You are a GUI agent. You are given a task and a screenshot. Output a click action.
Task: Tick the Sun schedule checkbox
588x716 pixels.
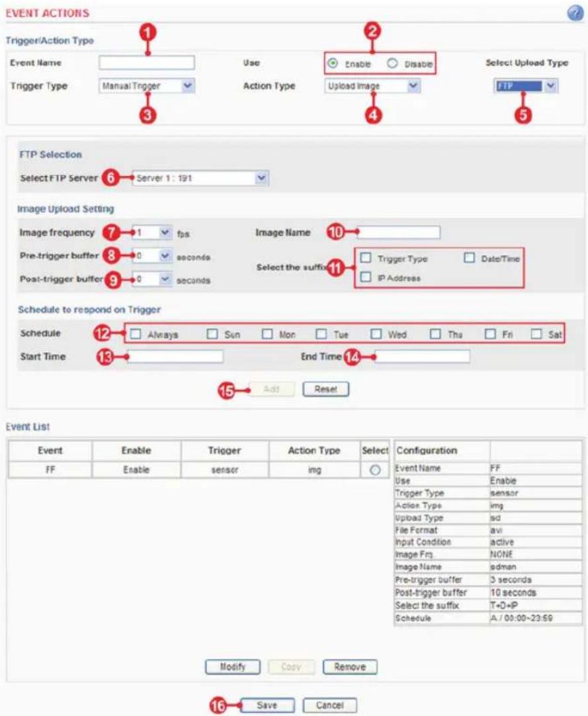coord(212,334)
